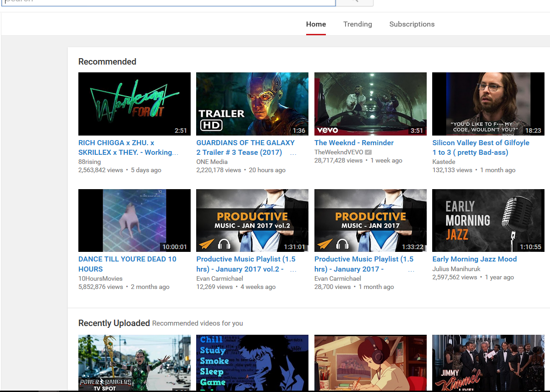Screen dimensions: 550x392
Task: Click the 10-hour dance video thumbnail
Action: [134, 220]
